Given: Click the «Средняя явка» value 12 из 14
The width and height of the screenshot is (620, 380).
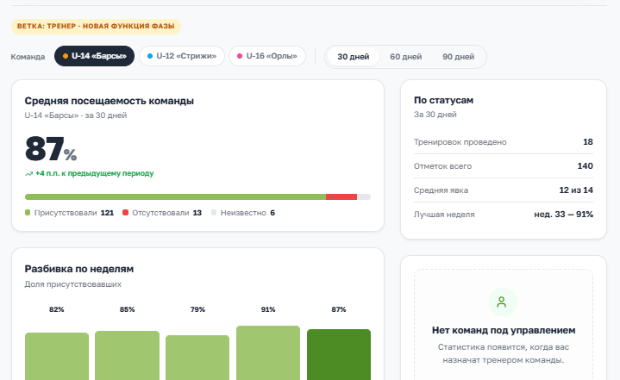Looking at the screenshot, I should 576,190.
